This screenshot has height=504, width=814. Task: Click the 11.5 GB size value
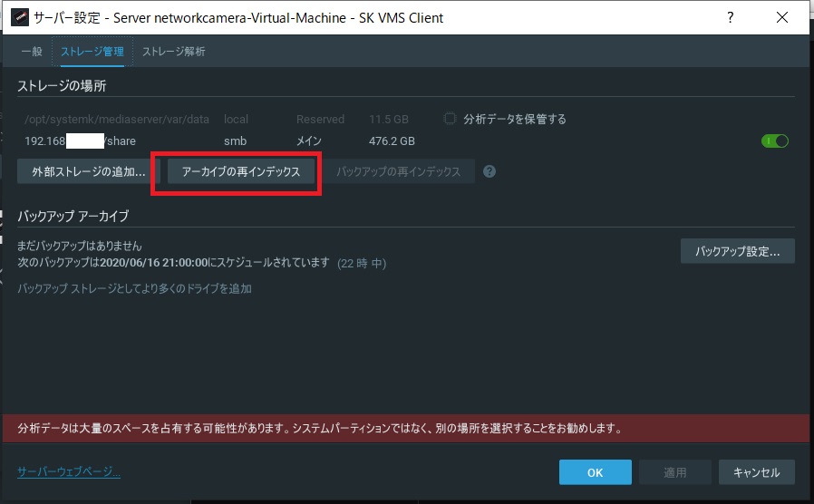point(389,119)
